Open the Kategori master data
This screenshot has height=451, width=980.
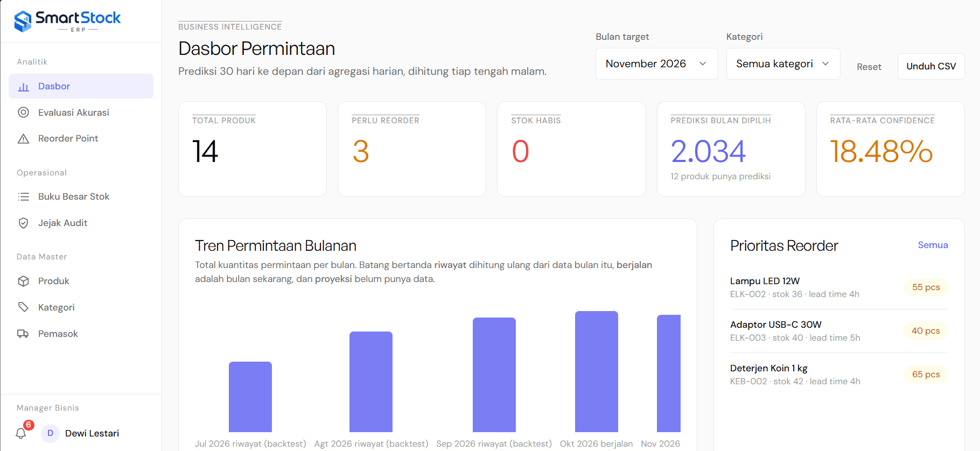coord(81,307)
